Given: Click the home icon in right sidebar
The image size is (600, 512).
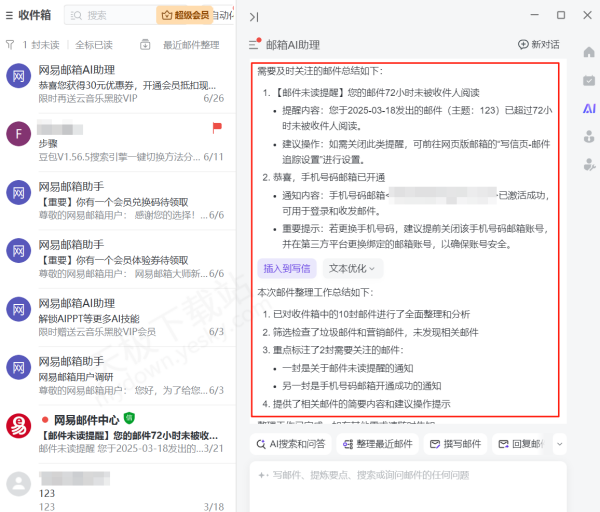Looking at the screenshot, I should coord(589,52).
